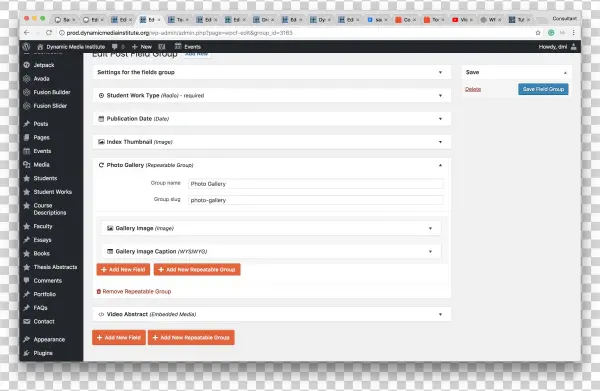This screenshot has height=391, width=600.
Task: Click the browser reload button
Action: [49, 33]
